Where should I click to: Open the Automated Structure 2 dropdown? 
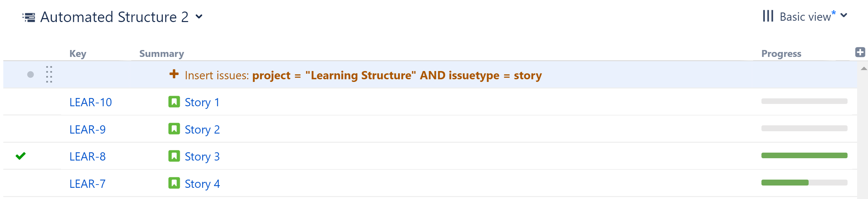click(199, 17)
